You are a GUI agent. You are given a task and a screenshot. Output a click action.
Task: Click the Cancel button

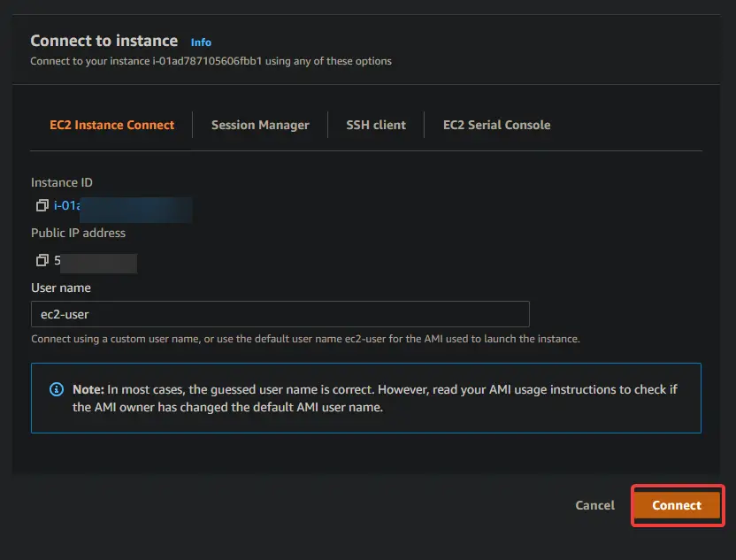(594, 505)
